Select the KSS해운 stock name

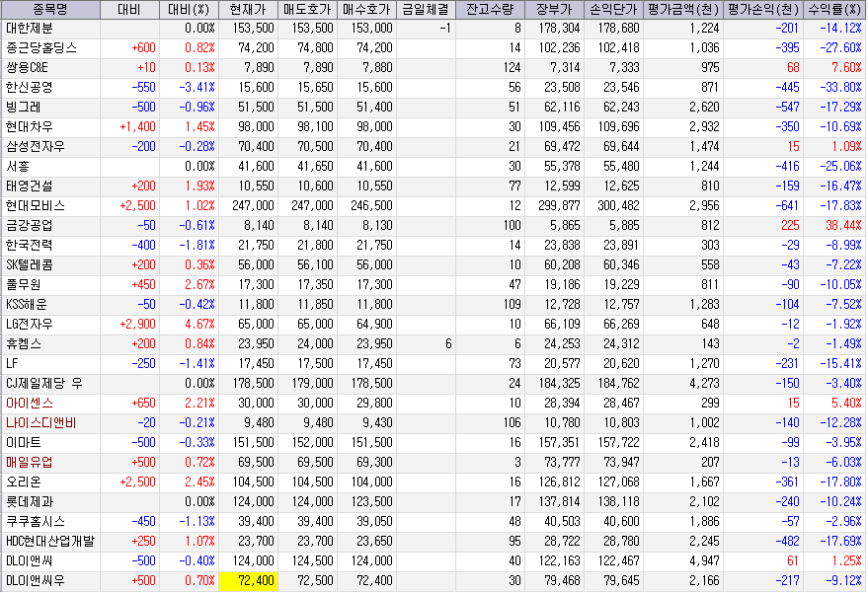pos(27,305)
